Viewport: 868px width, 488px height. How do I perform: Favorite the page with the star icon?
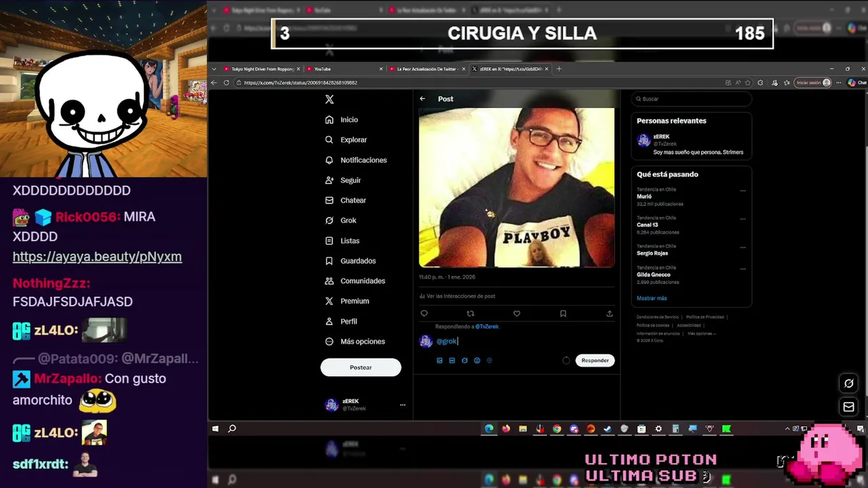748,83
